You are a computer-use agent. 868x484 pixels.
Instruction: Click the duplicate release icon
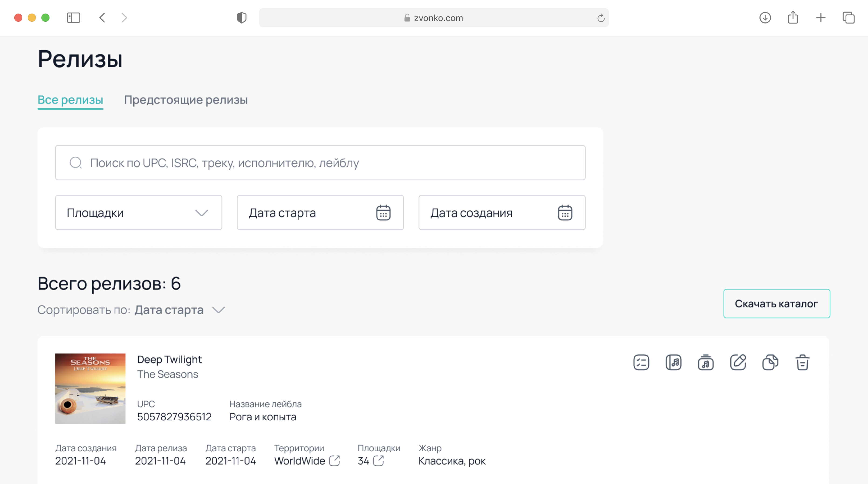[770, 363]
